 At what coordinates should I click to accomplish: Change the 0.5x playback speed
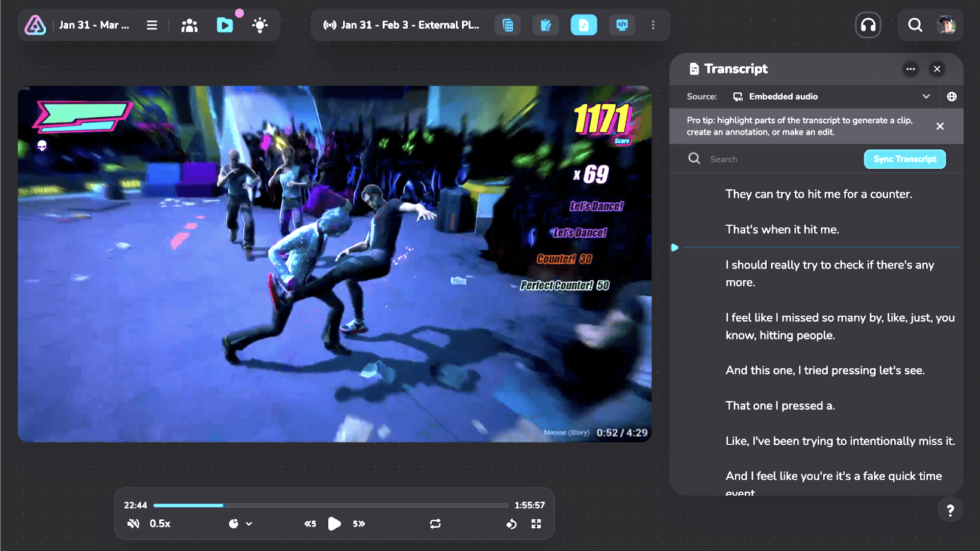(160, 524)
